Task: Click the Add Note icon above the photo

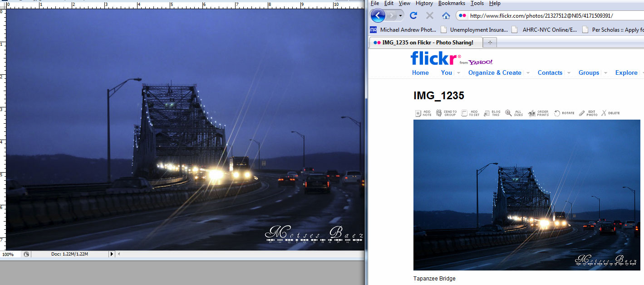Action: click(418, 113)
